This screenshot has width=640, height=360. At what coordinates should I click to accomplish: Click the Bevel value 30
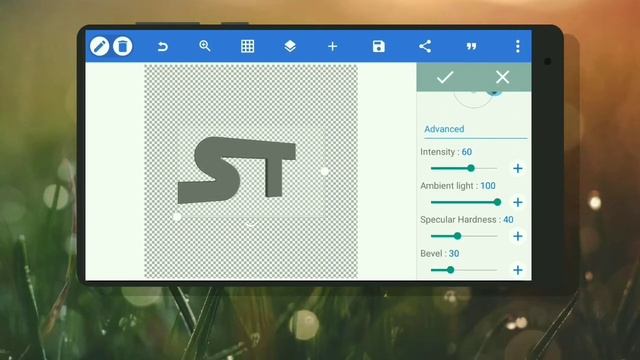click(454, 253)
